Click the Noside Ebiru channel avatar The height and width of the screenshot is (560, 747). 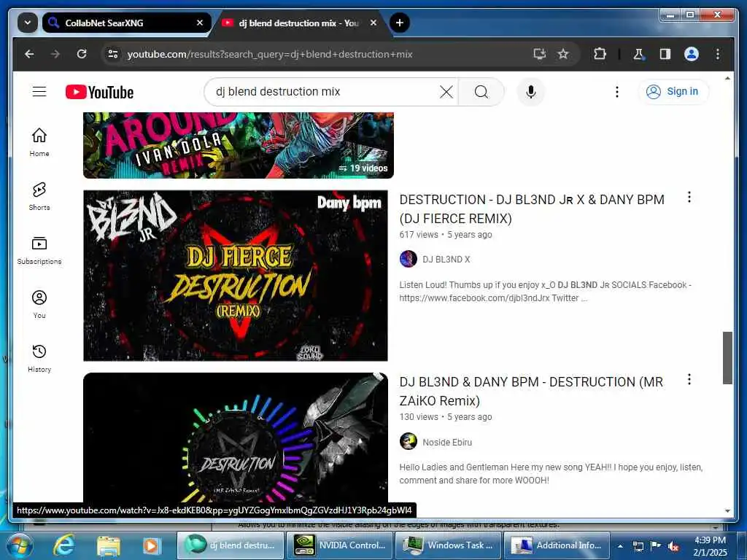click(x=409, y=442)
